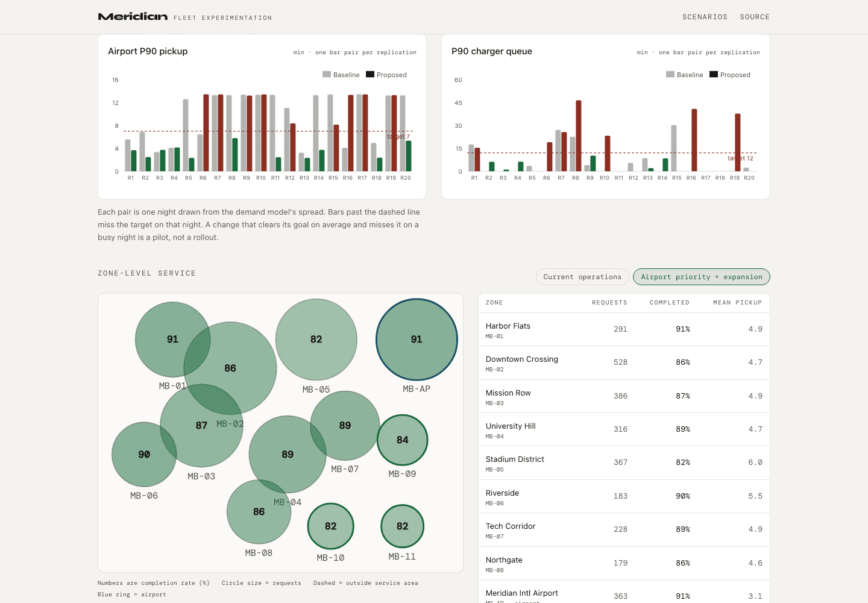Click the Harbor Flats zone name
The height and width of the screenshot is (603, 868).
(508, 326)
